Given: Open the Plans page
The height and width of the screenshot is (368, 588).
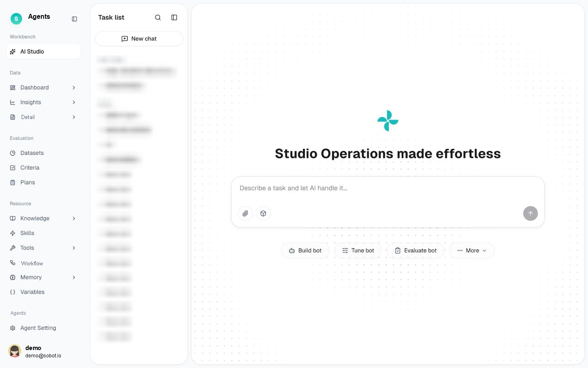Looking at the screenshot, I should click(x=43, y=182).
